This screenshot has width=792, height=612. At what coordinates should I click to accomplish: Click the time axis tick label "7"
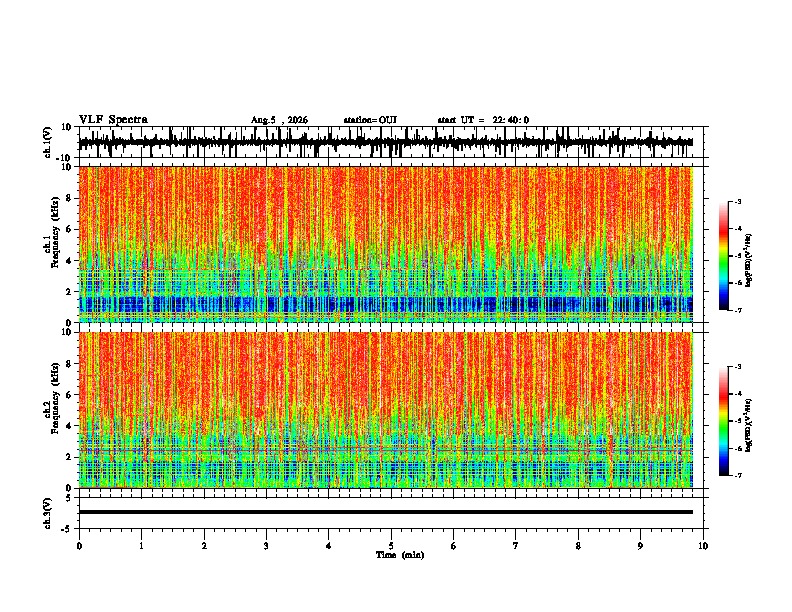tap(516, 546)
